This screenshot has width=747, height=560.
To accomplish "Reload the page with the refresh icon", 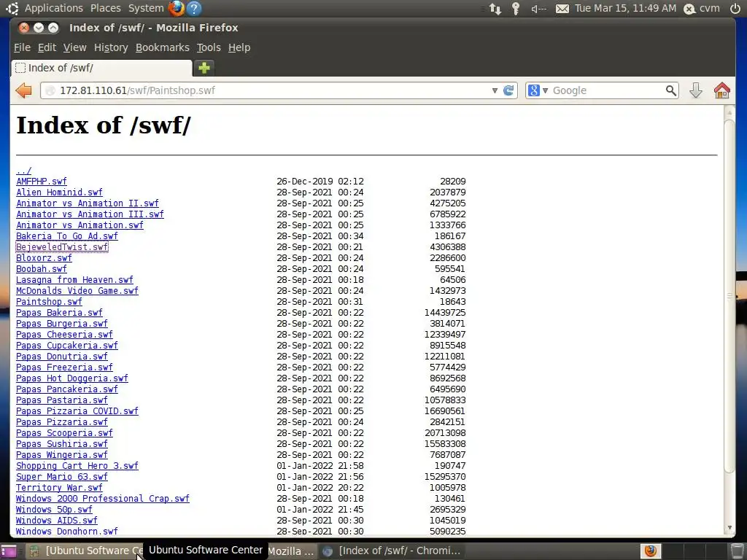I will pyautogui.click(x=508, y=90).
